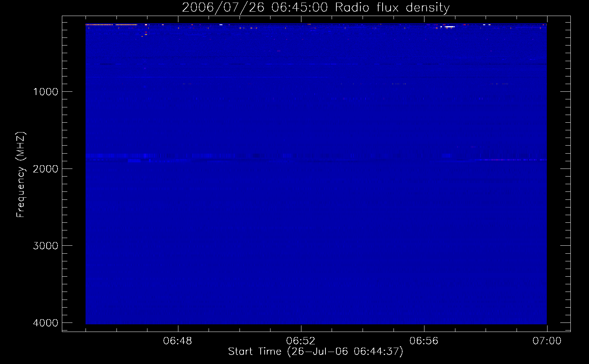Click the 1000 frequency tick label

click(x=46, y=92)
